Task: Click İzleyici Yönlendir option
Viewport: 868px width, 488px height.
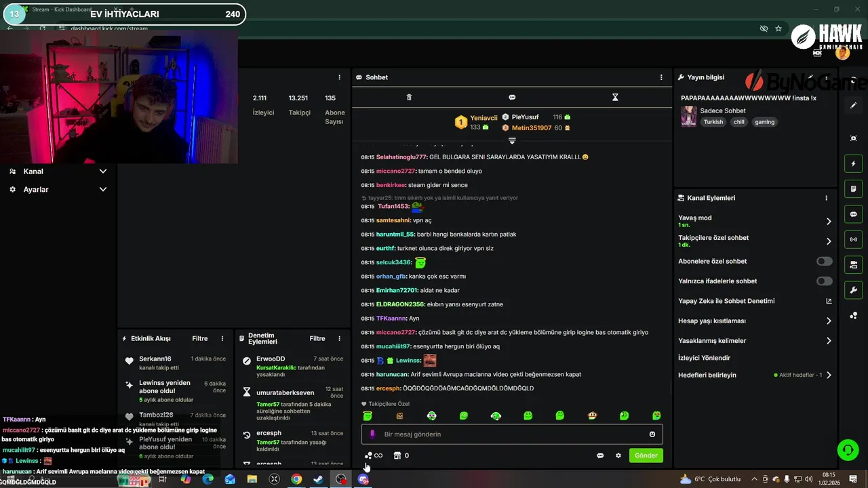Action: coord(704,358)
